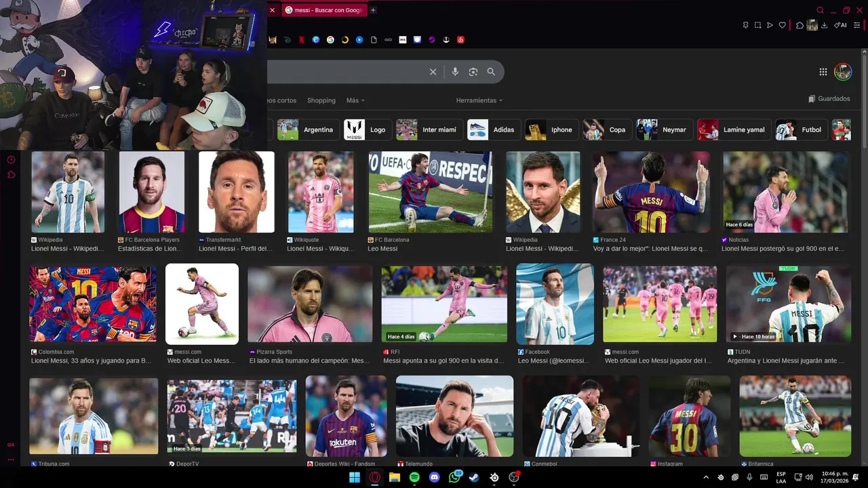Open the Opera pinboards pin icon

(x=746, y=25)
